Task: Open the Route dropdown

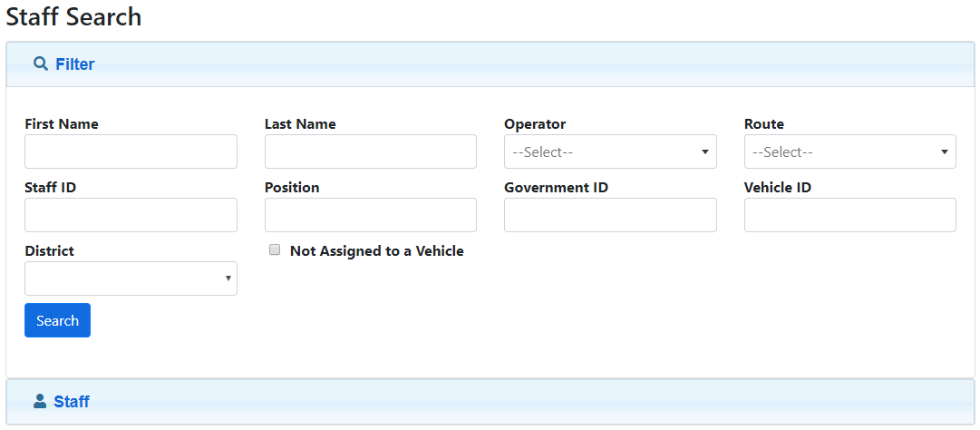Action: pyautogui.click(x=849, y=151)
